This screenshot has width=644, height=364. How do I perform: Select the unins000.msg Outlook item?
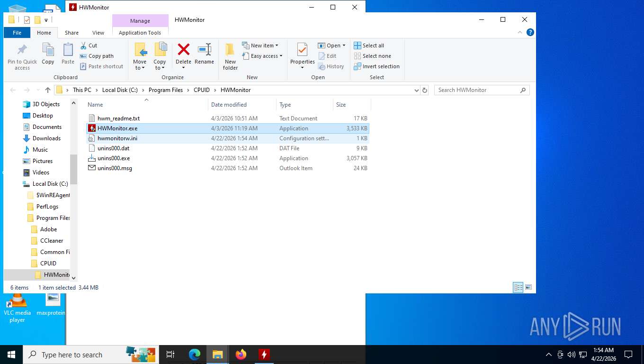tap(227, 168)
